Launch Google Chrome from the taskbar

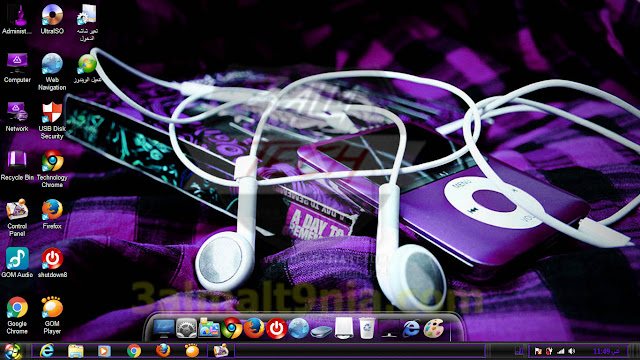point(133,351)
